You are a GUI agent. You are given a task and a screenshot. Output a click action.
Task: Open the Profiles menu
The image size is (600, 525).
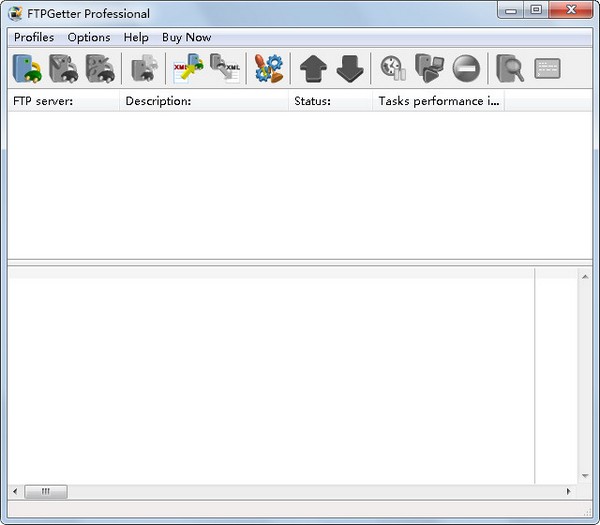[34, 37]
